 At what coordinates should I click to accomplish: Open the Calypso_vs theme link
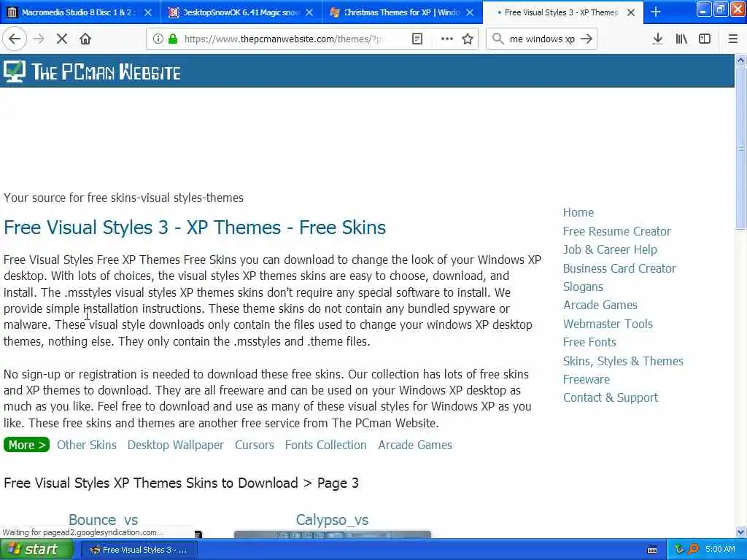[332, 519]
